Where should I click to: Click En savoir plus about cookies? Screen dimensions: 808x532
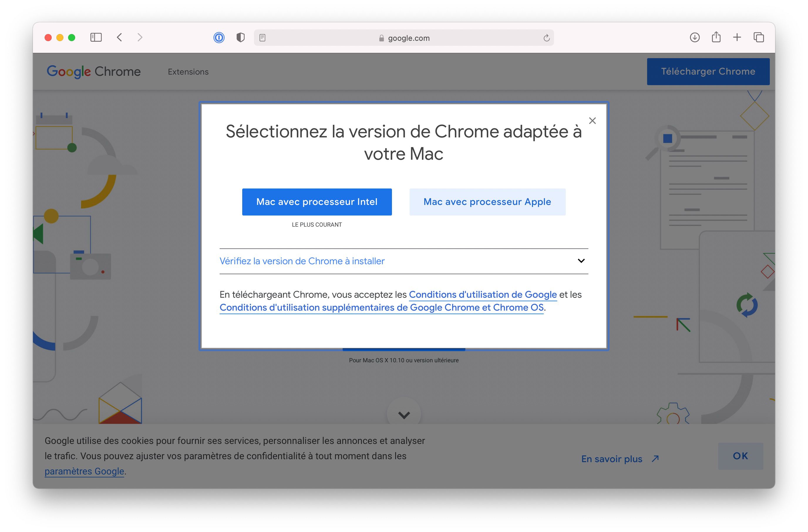click(620, 459)
